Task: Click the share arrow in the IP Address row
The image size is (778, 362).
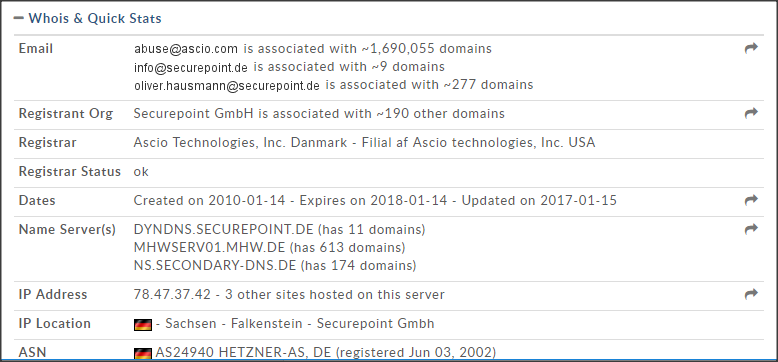Action: pyautogui.click(x=751, y=294)
